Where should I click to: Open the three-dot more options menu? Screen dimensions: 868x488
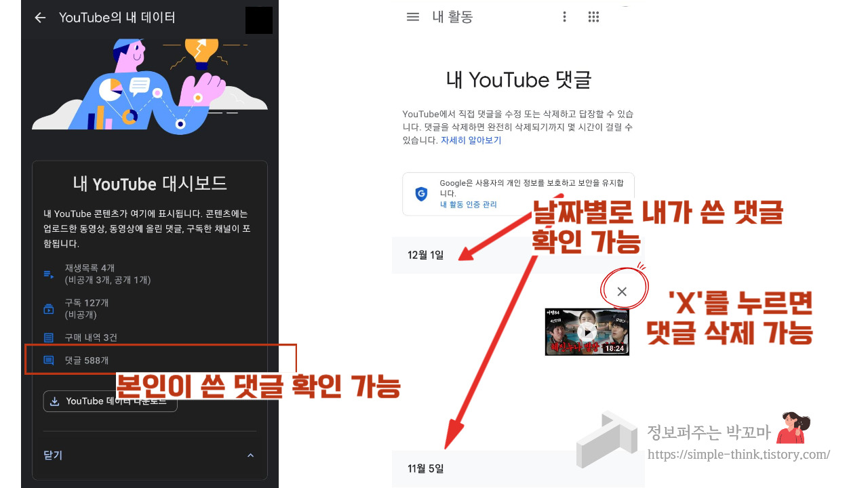click(x=564, y=17)
